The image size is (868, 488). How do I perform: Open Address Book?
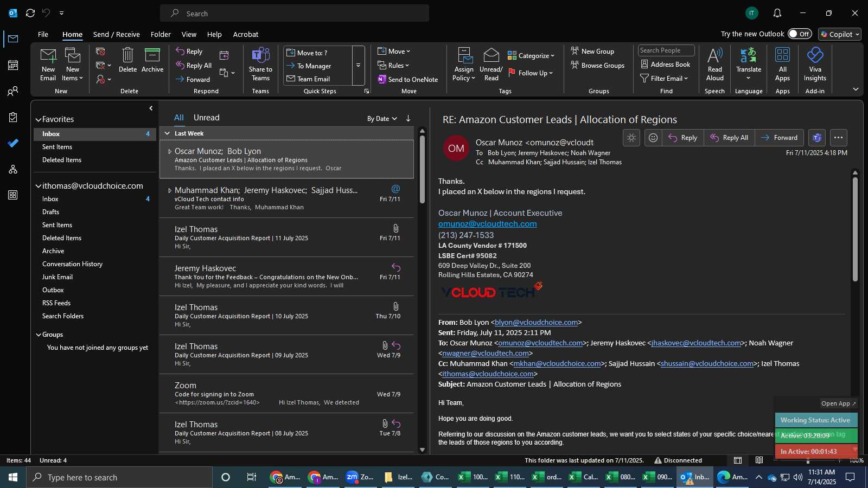tap(666, 64)
